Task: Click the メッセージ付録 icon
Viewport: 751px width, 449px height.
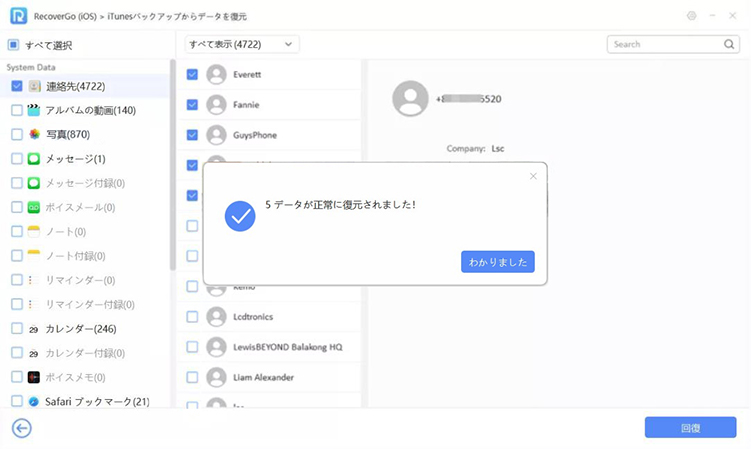Action: coord(34,183)
